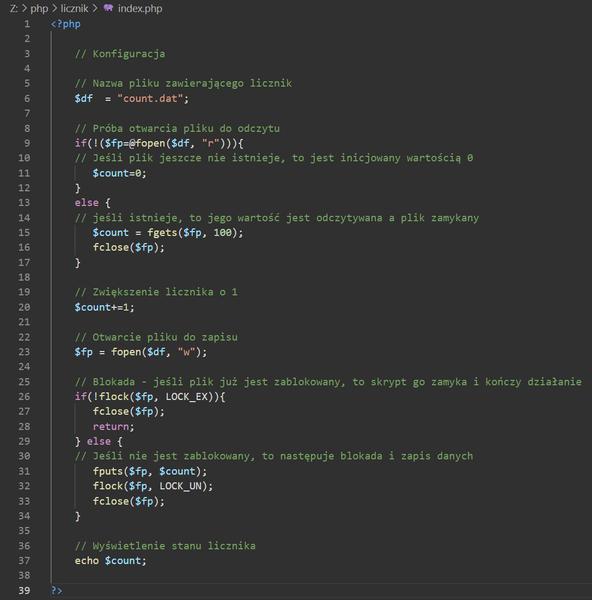Click the Blokada comment on line 25
The width and height of the screenshot is (592, 600).
coord(328,382)
